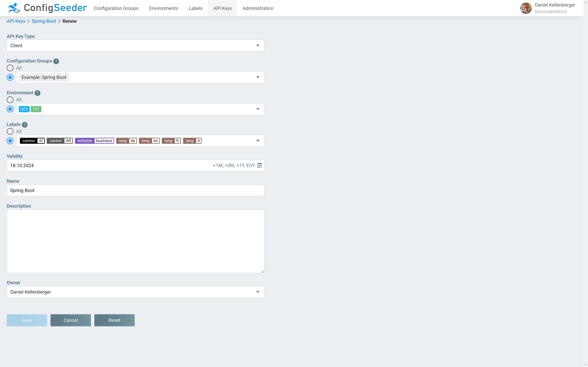This screenshot has height=367, width=588.
Task: Reset the form with the Reset button
Action: [114, 320]
